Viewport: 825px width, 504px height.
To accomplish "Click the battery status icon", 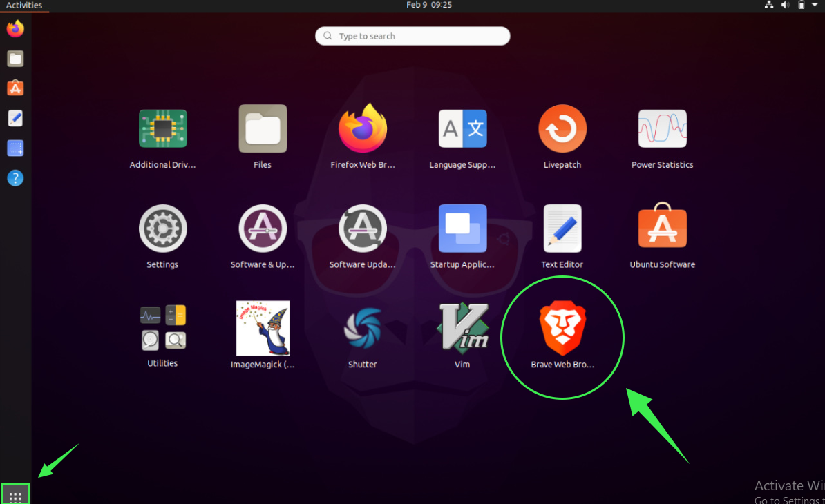I will coord(801,5).
